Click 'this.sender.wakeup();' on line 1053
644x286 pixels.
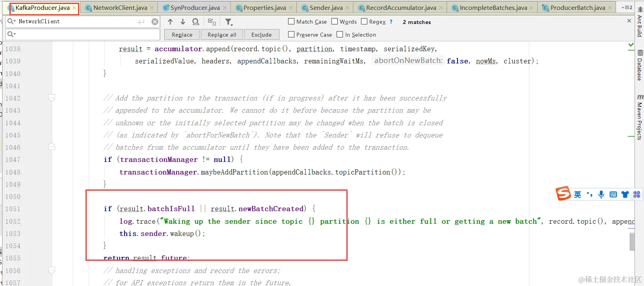coord(162,234)
